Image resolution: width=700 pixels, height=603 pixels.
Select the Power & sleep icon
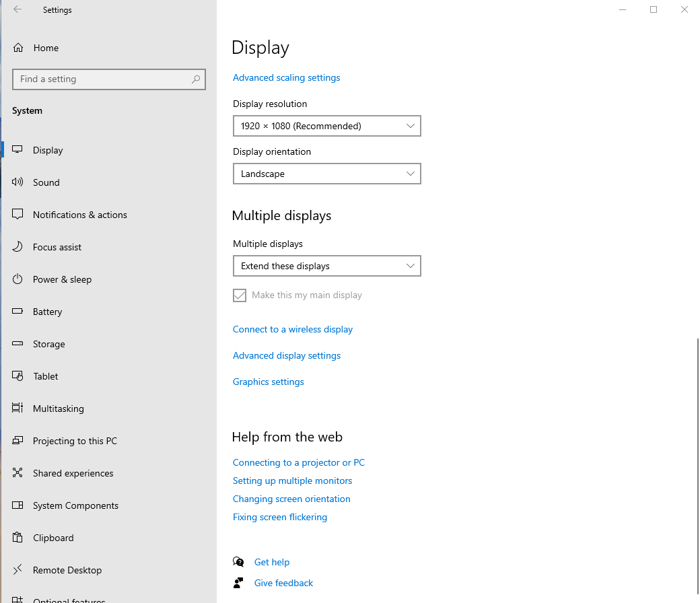pos(18,279)
